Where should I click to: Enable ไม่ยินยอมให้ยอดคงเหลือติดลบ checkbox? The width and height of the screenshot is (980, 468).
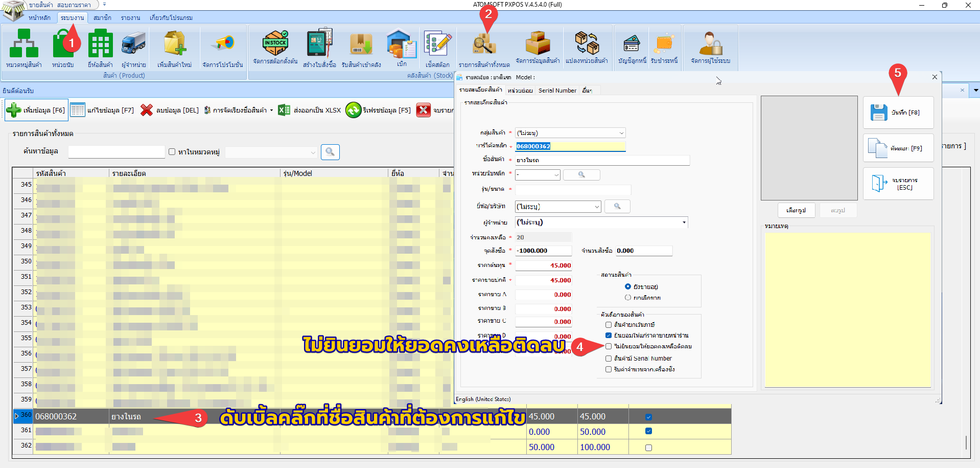tap(609, 346)
